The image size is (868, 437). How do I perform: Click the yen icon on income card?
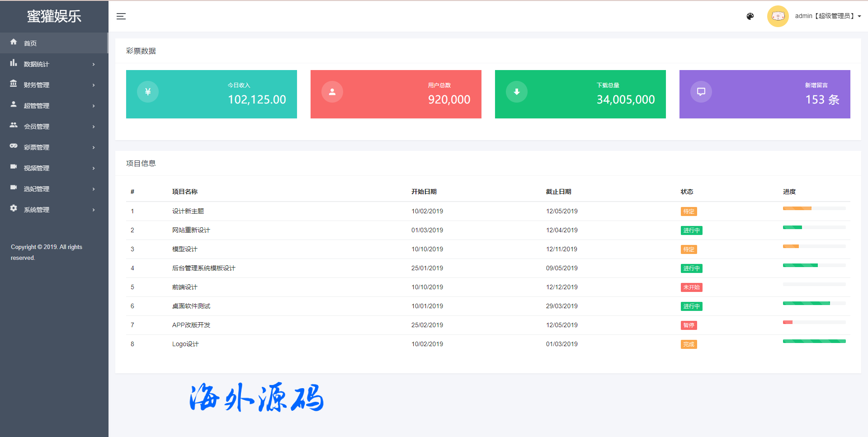coord(148,92)
